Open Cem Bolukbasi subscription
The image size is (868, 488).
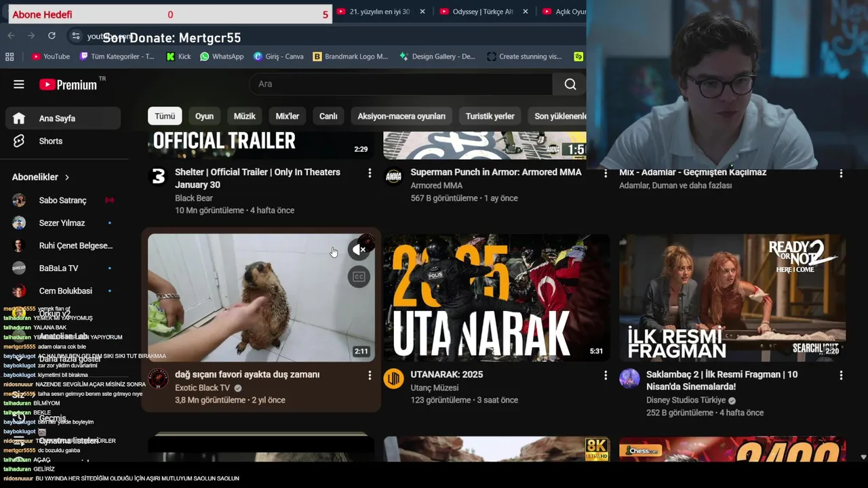click(63, 291)
